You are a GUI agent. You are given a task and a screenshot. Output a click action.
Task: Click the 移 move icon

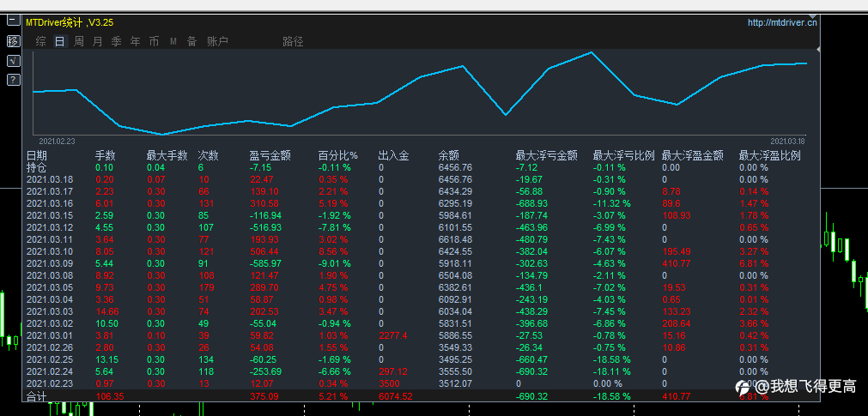[13, 41]
